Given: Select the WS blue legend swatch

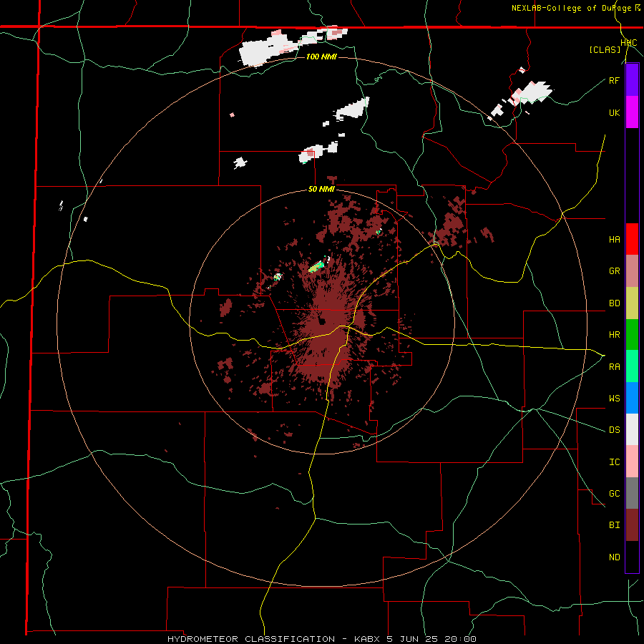Looking at the screenshot, I should [x=632, y=398].
